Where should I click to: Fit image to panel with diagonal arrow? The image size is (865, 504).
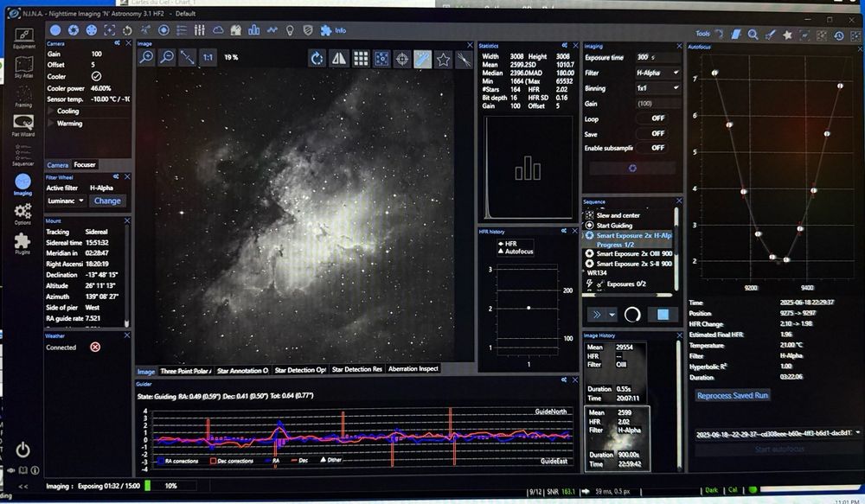pos(187,57)
